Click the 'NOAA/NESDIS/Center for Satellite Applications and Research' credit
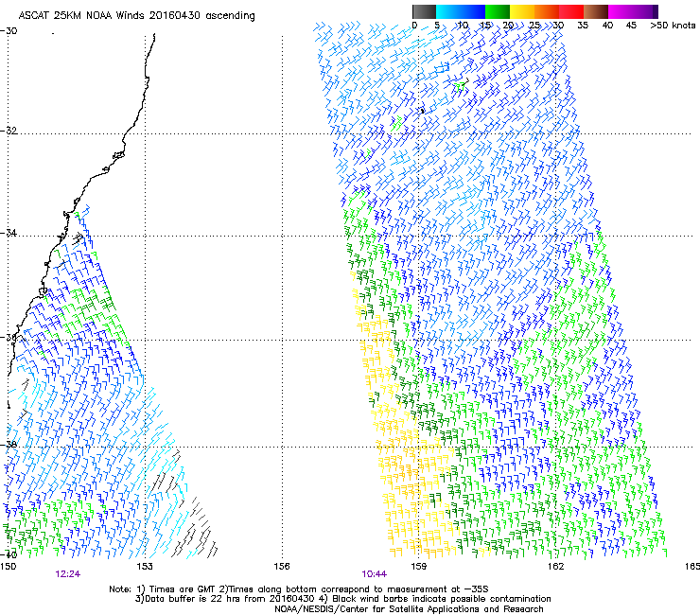Viewport: 700px width, 615px height. 409,609
